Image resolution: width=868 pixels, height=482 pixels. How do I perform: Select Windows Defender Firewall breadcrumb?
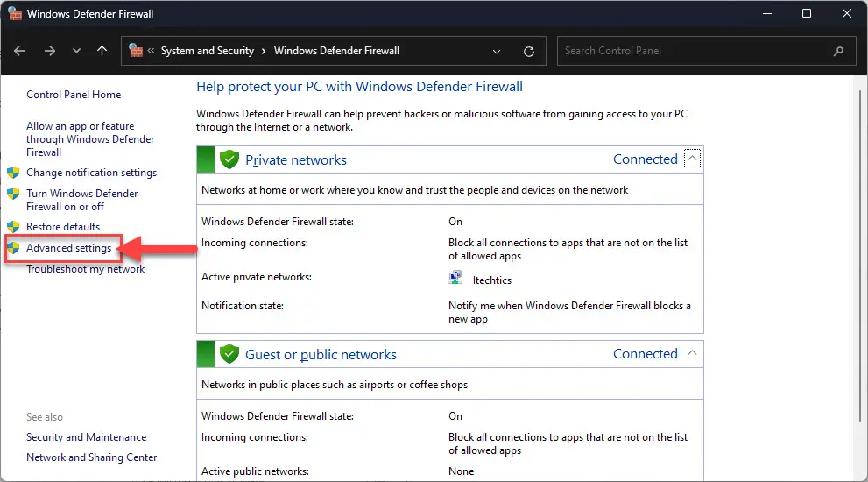click(x=336, y=51)
